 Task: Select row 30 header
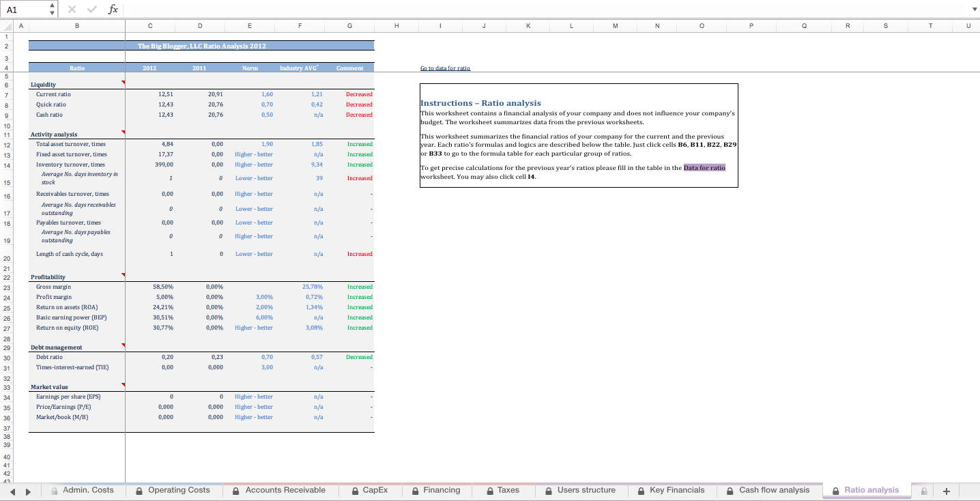click(x=6, y=358)
